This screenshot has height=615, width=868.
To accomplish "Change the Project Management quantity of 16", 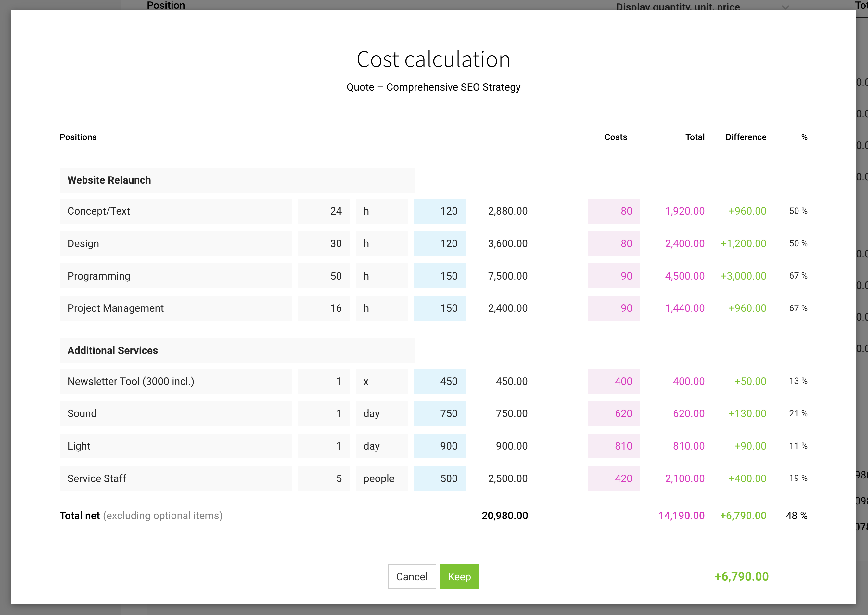I will point(324,308).
